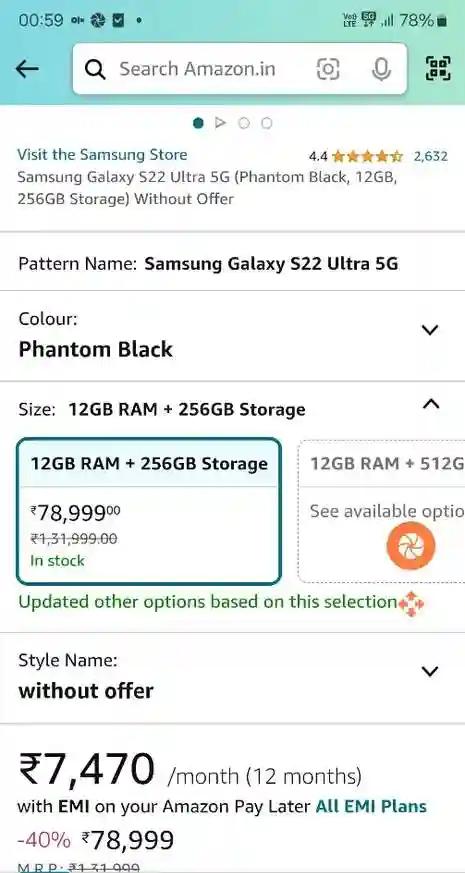
Task: Open Visit the Samsung Store link
Action: [102, 155]
